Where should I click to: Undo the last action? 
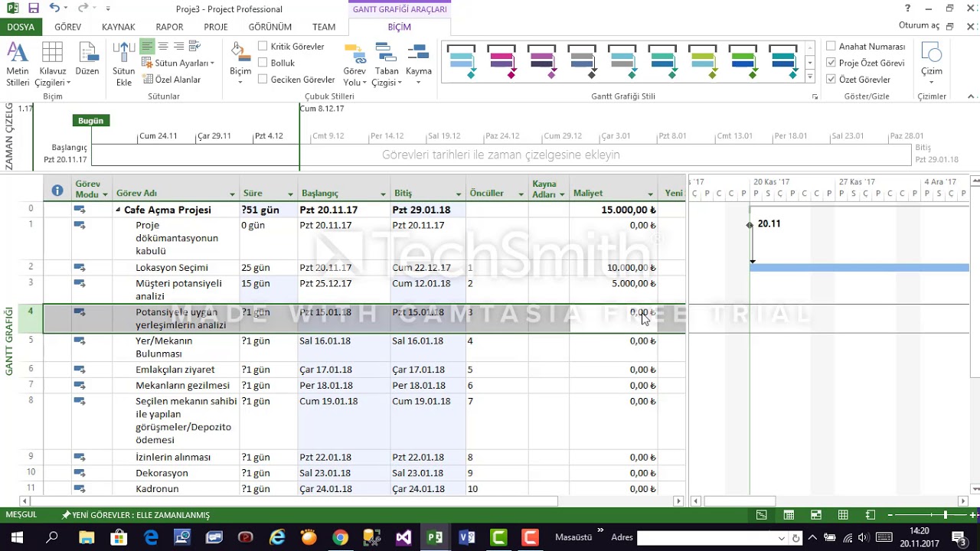tap(54, 8)
